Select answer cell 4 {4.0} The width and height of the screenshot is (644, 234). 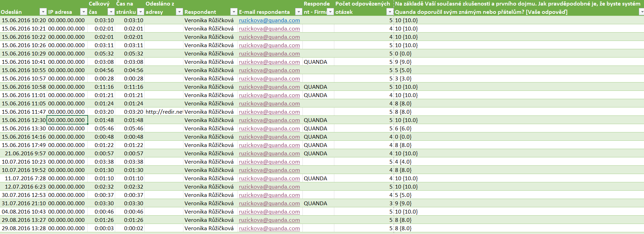pos(519,162)
